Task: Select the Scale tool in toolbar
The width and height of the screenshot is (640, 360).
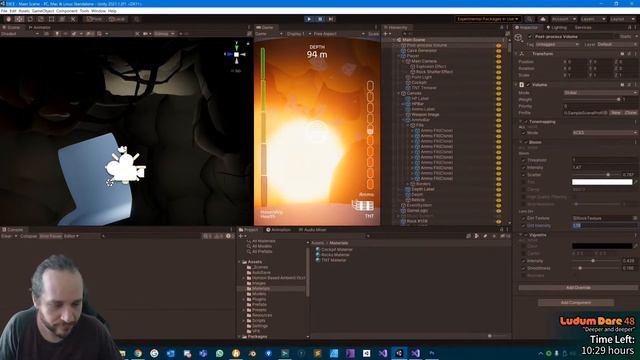Action: coord(41,19)
